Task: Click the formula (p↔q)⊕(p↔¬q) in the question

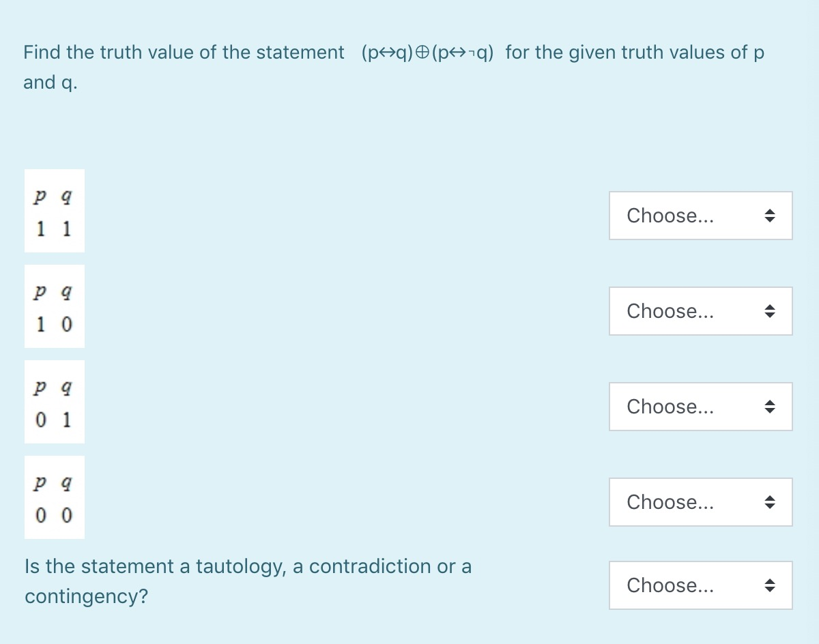Action: (427, 52)
